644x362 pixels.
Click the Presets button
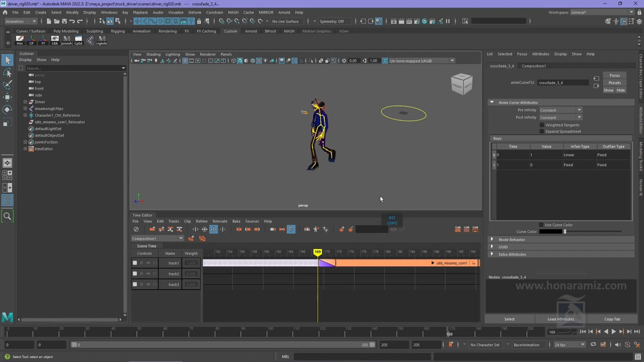(x=614, y=82)
